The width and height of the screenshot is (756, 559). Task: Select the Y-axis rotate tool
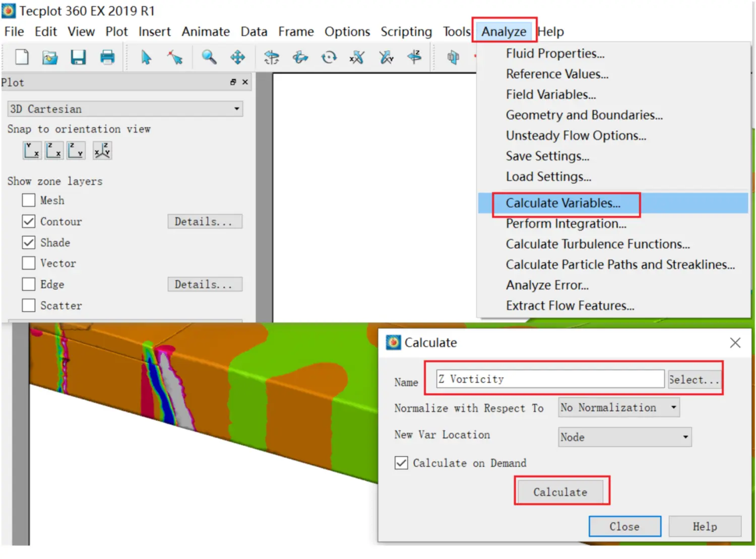coord(386,57)
